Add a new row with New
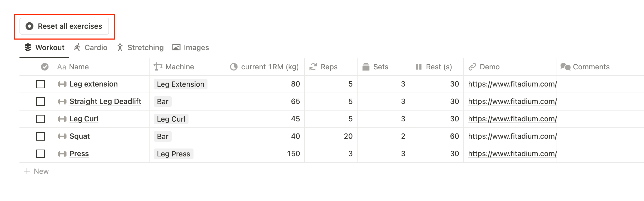 37,171
